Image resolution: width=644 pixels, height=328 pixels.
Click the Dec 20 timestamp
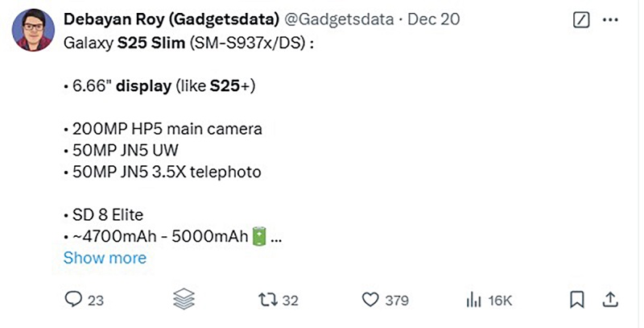(434, 19)
